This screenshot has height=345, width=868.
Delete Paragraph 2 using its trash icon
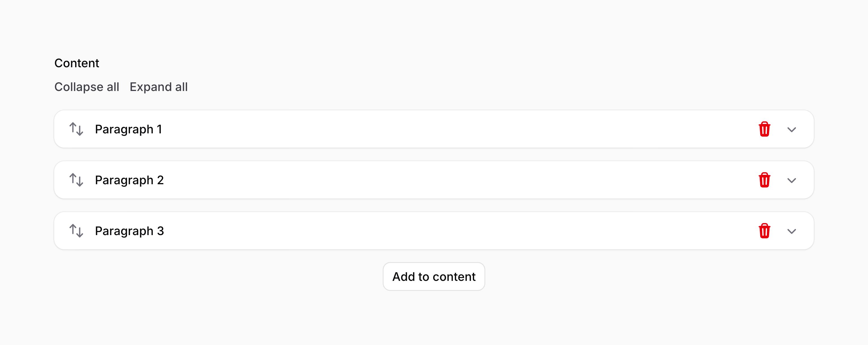click(764, 180)
